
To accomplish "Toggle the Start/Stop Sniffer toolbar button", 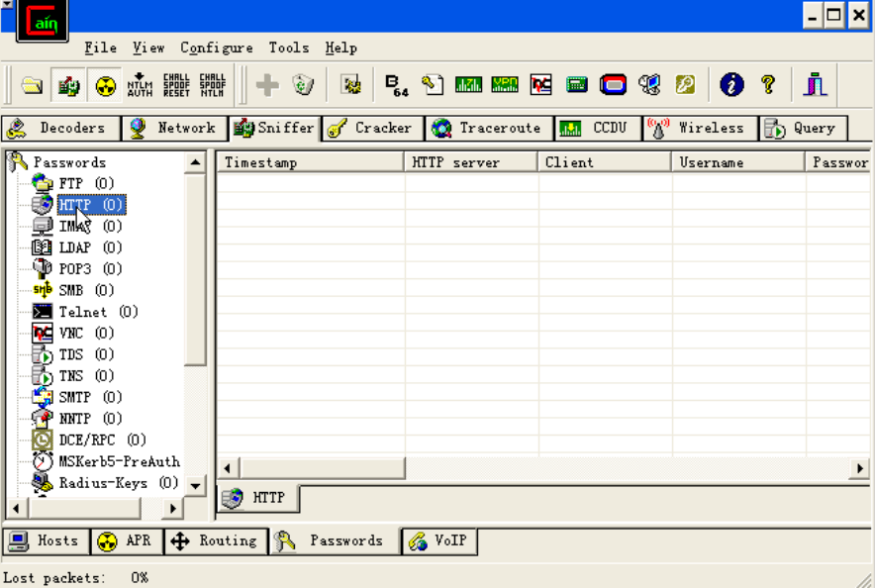I will [x=68, y=85].
